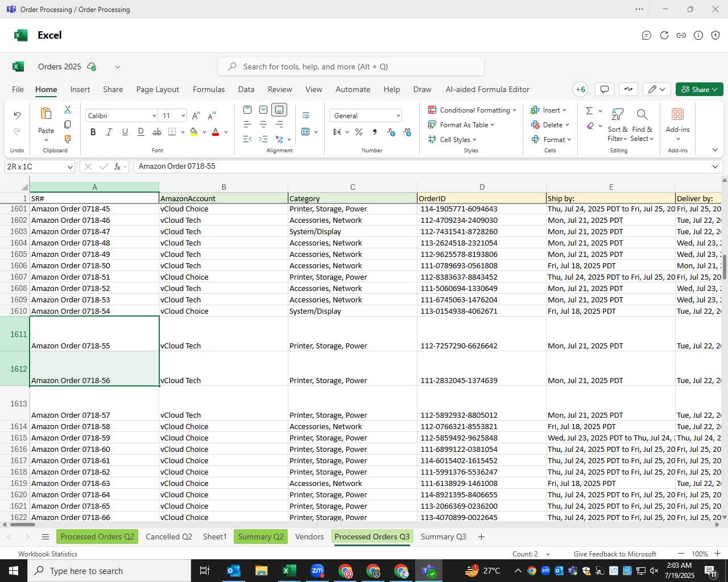Expand the formula bar chevron

click(715, 167)
